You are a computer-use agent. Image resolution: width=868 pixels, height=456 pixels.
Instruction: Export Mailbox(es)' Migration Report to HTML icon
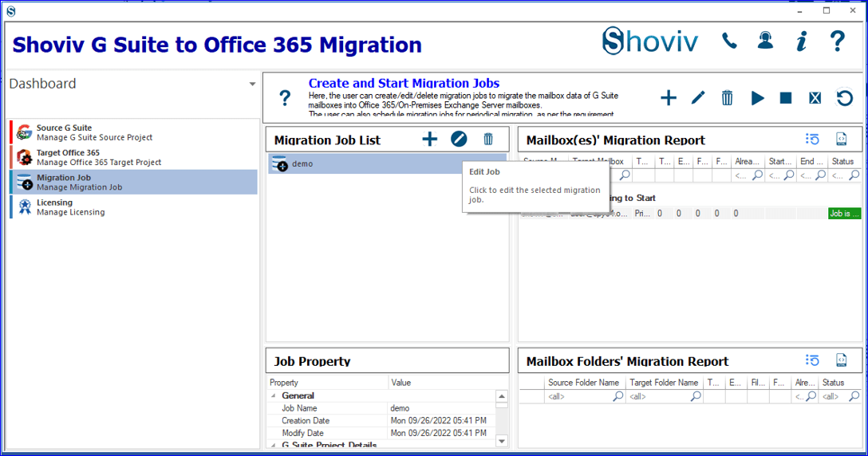[x=842, y=139]
